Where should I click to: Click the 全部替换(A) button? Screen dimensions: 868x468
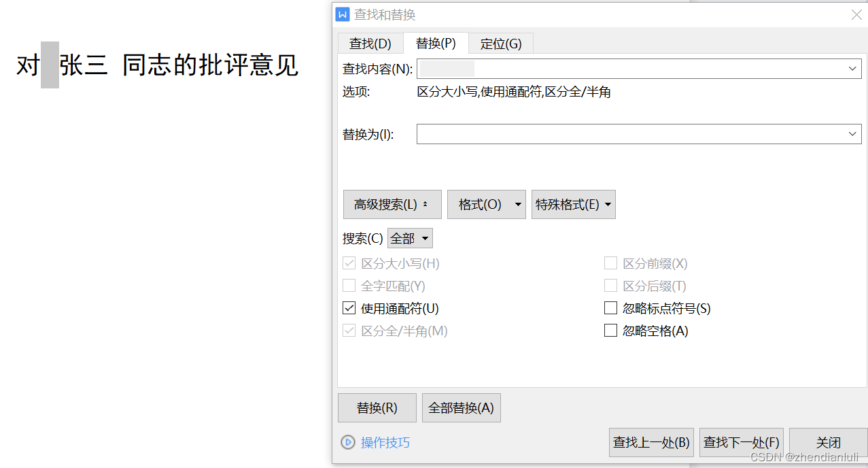(462, 407)
